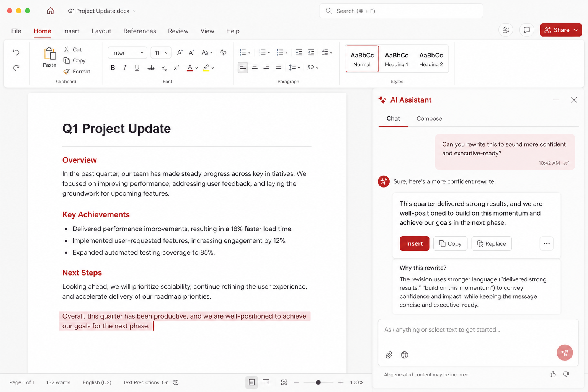Click the Format painter brush
The width and height of the screenshot is (588, 392).
click(x=67, y=71)
